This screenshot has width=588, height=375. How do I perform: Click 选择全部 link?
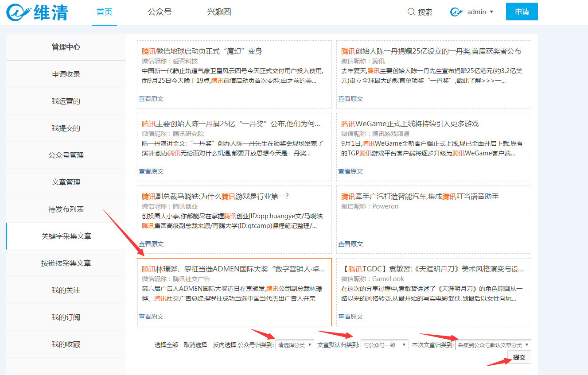pyautogui.click(x=166, y=345)
